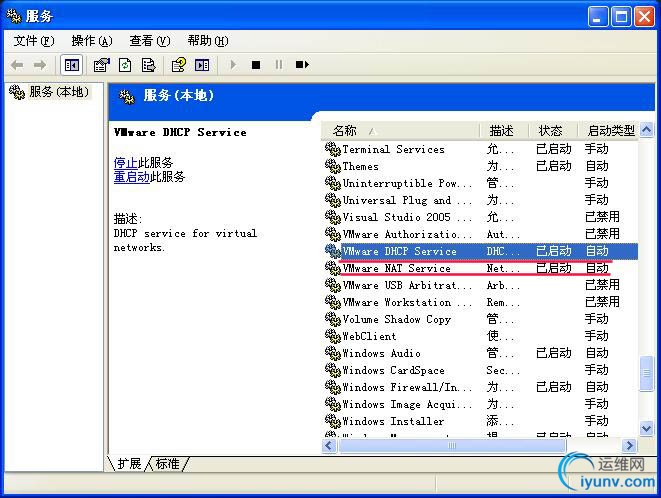Click the Start Service play button

point(233,65)
